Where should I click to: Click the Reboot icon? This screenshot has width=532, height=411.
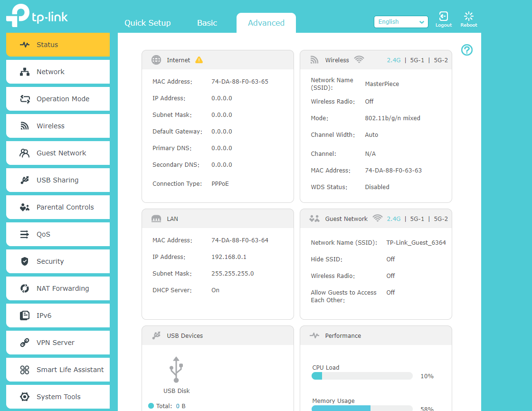coord(469,16)
